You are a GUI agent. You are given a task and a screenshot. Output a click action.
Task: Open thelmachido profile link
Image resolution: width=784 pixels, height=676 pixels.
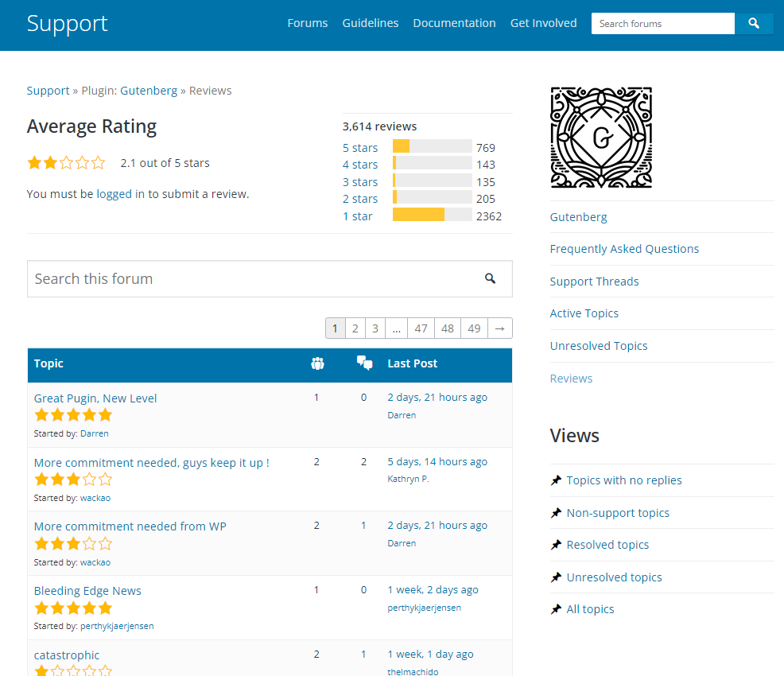click(413, 672)
